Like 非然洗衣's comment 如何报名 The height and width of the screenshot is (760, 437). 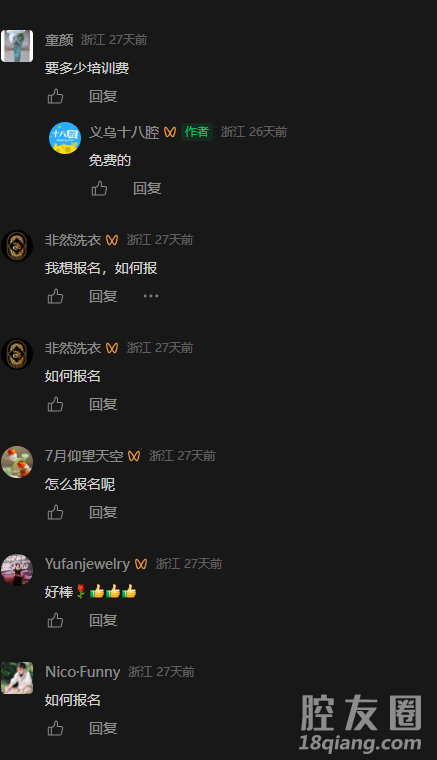coord(55,404)
